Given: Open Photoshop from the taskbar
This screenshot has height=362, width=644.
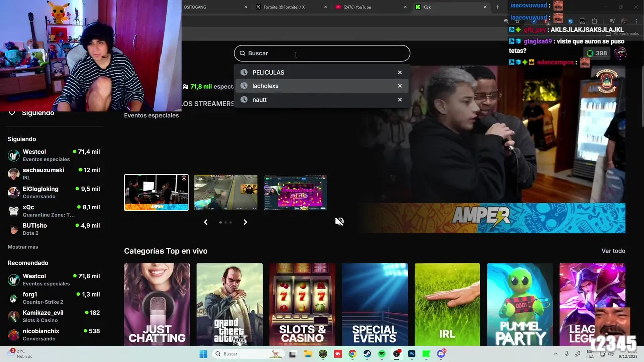Looking at the screenshot, I should [x=412, y=354].
